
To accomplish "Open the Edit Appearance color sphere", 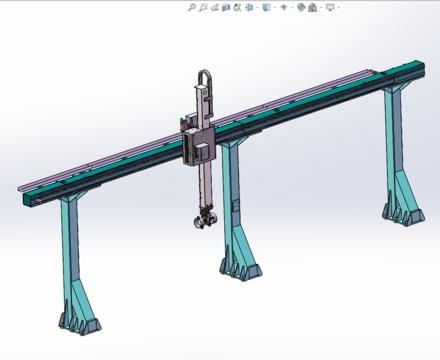I will (x=301, y=7).
